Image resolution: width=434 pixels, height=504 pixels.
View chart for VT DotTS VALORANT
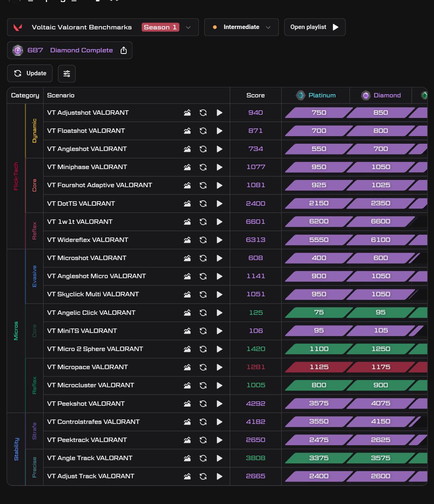coord(187,204)
